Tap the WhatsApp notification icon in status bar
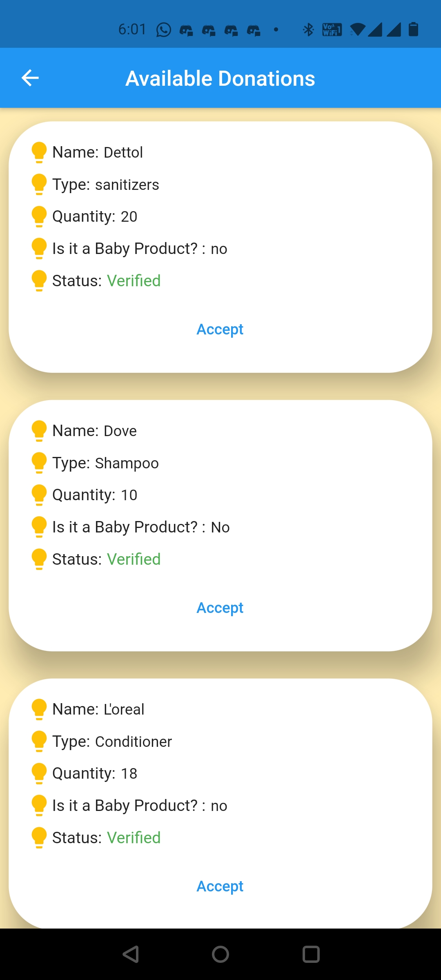 tap(164, 30)
